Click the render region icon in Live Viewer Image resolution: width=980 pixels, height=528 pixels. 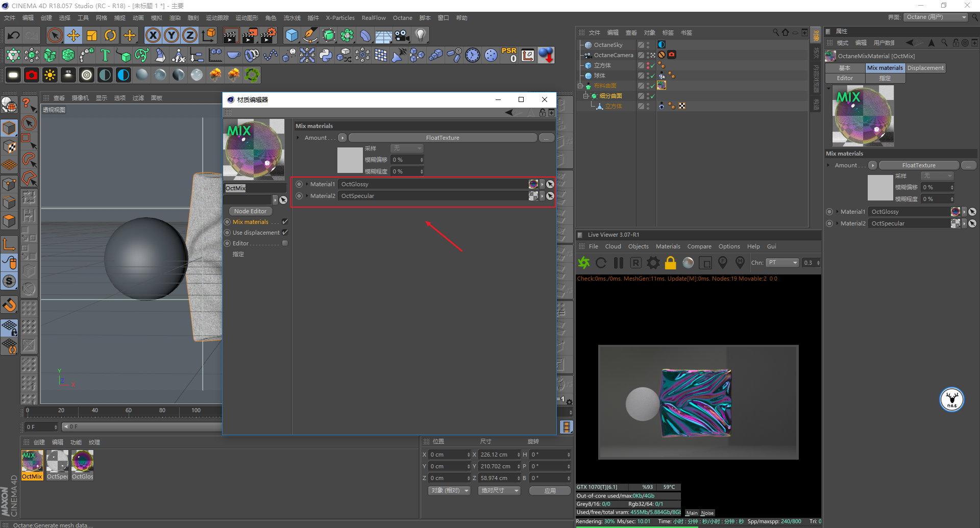point(705,263)
